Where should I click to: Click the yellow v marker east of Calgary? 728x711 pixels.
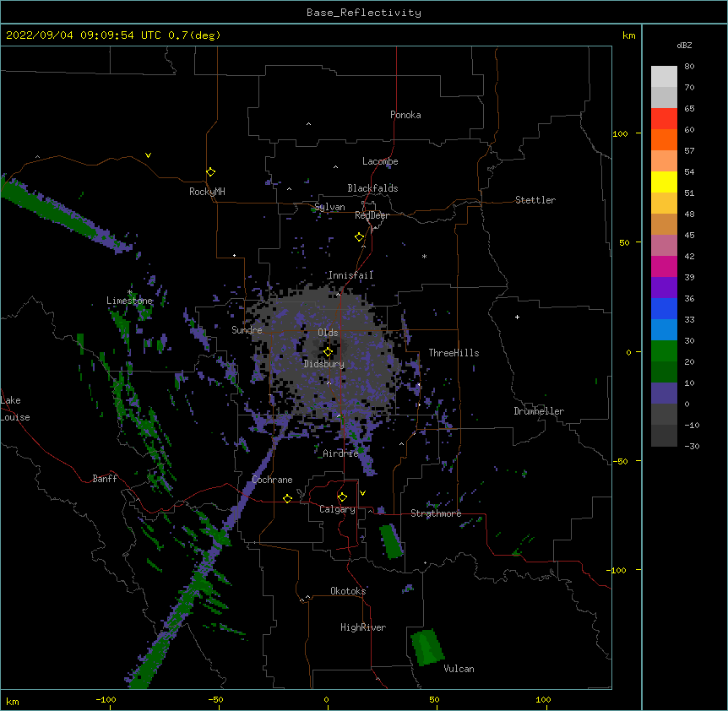click(362, 493)
